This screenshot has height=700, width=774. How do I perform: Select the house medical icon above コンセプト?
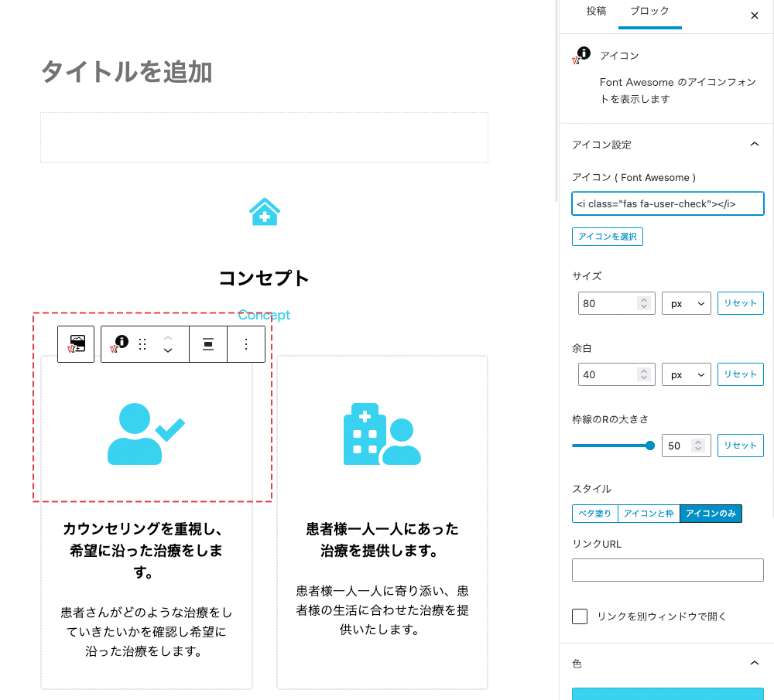pyautogui.click(x=264, y=211)
